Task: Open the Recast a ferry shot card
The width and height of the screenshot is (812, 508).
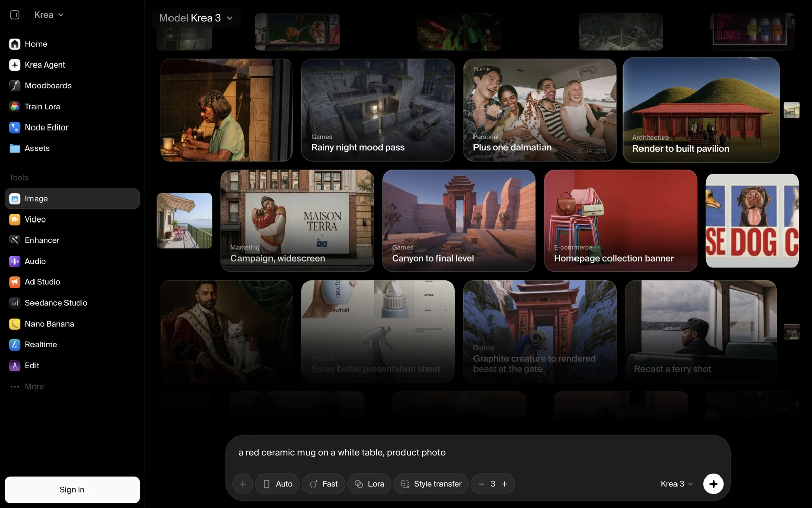Action: click(x=701, y=331)
